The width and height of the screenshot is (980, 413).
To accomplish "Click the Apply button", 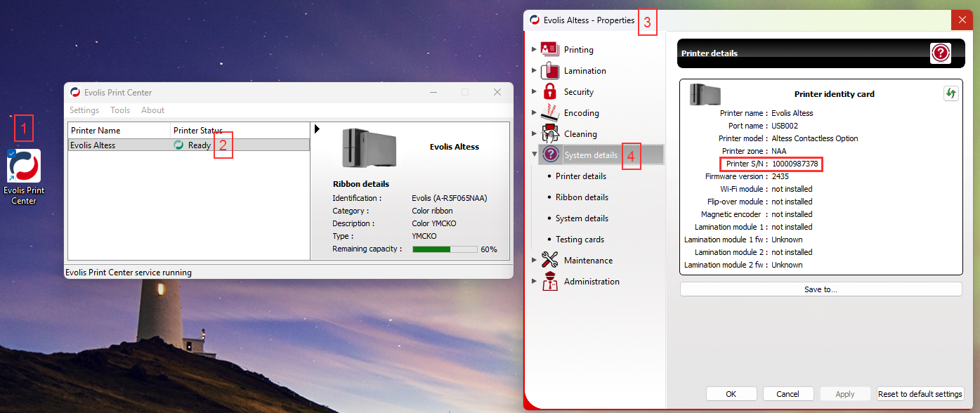I will pos(845,394).
